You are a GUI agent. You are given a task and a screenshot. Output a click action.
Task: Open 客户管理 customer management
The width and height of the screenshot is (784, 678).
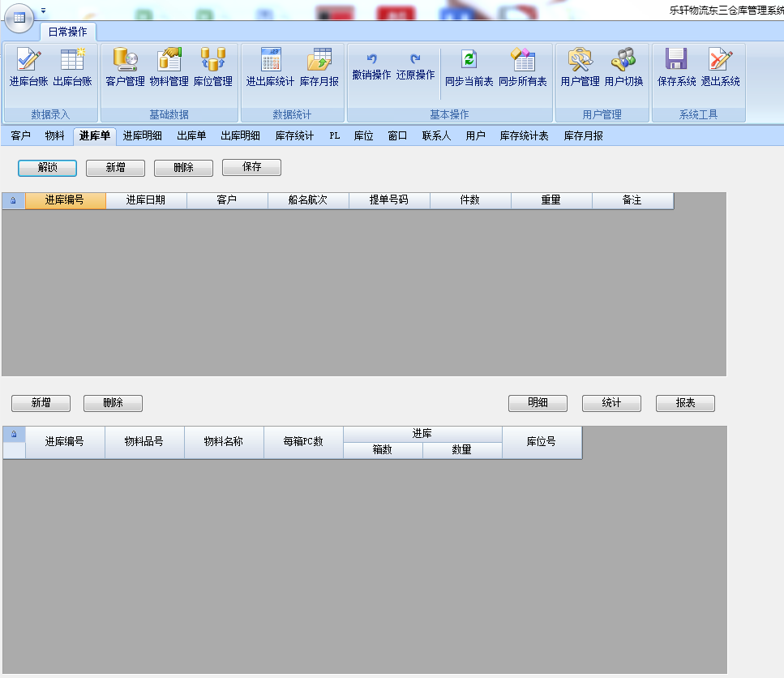125,67
